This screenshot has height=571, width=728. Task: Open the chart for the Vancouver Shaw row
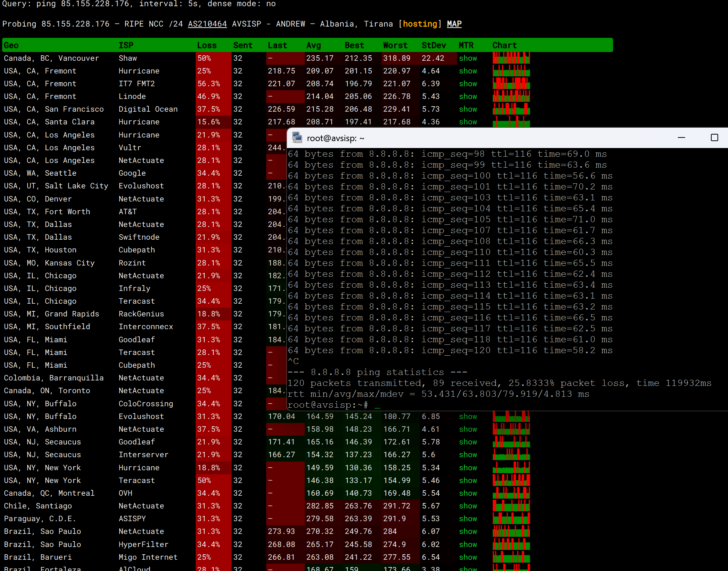coord(511,58)
